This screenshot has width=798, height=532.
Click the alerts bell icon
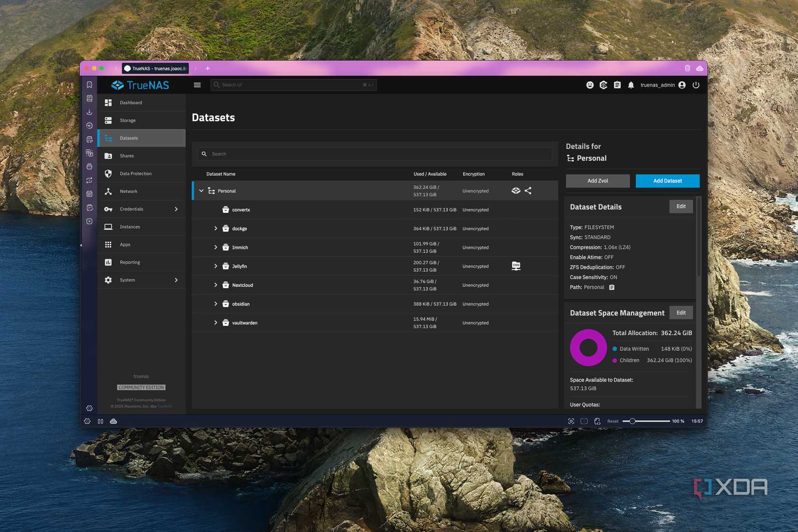[631, 85]
